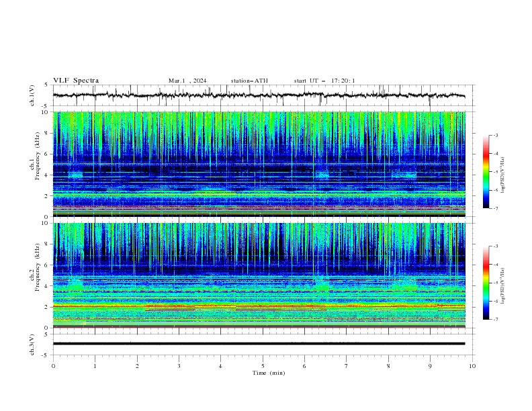Click the "station=ATH" header label
The height and width of the screenshot is (411, 532).
point(249,81)
